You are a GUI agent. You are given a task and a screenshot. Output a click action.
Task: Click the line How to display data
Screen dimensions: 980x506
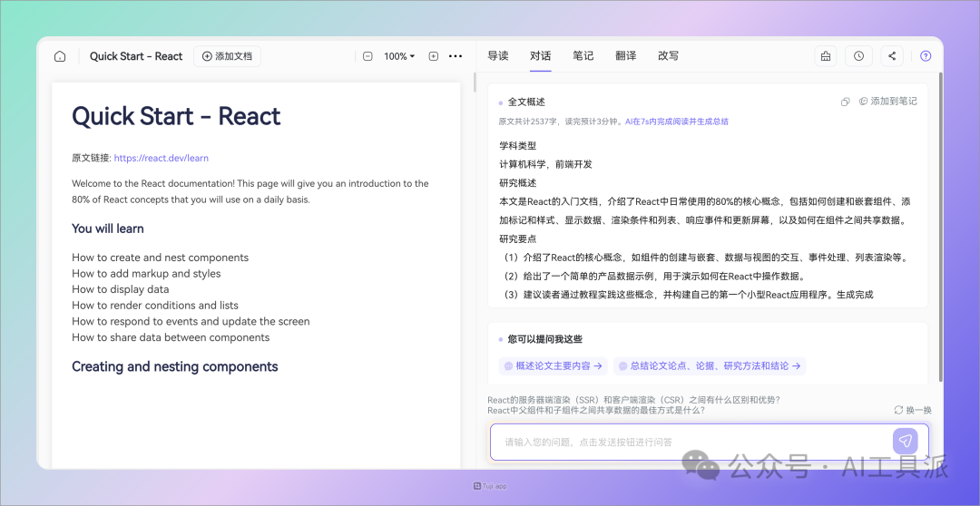tap(121, 289)
